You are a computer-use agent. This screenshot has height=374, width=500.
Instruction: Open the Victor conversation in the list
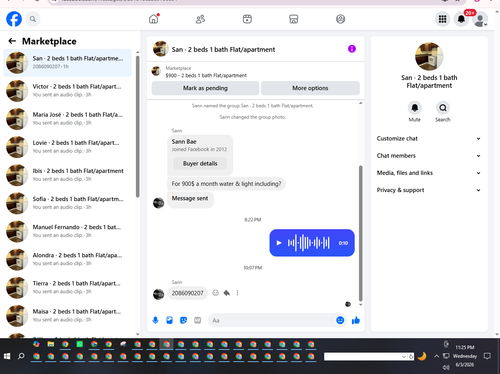click(x=67, y=91)
